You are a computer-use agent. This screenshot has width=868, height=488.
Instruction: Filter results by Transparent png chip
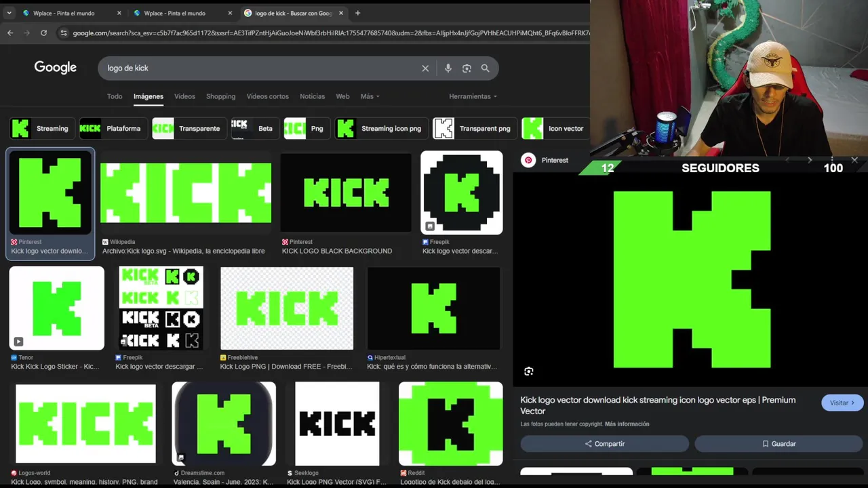point(475,128)
